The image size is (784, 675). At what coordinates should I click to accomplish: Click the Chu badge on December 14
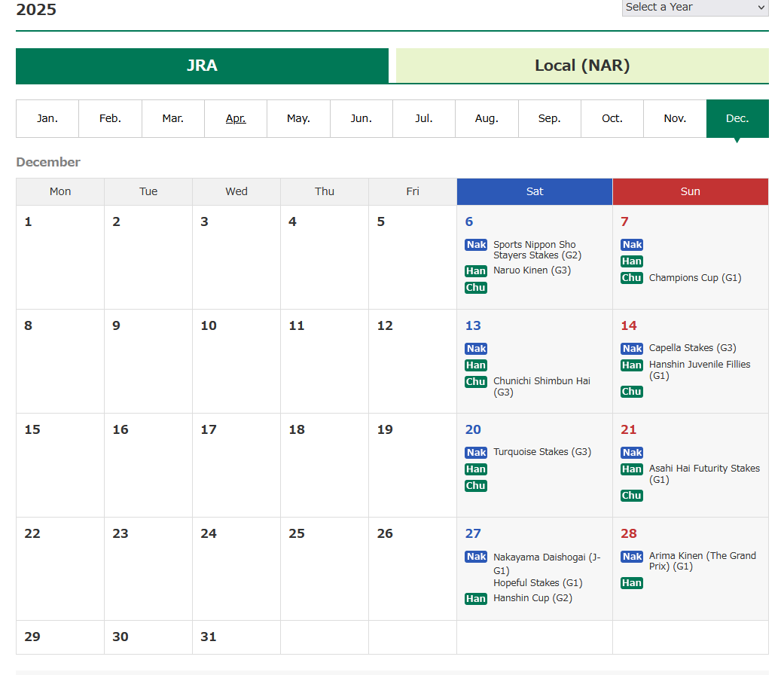tap(632, 392)
